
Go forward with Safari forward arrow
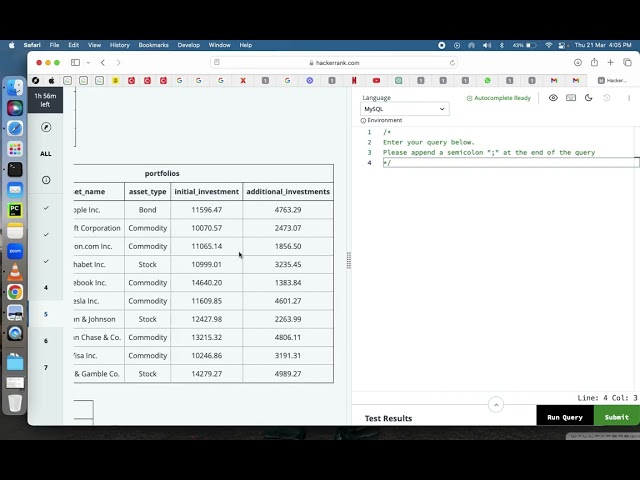(x=118, y=62)
